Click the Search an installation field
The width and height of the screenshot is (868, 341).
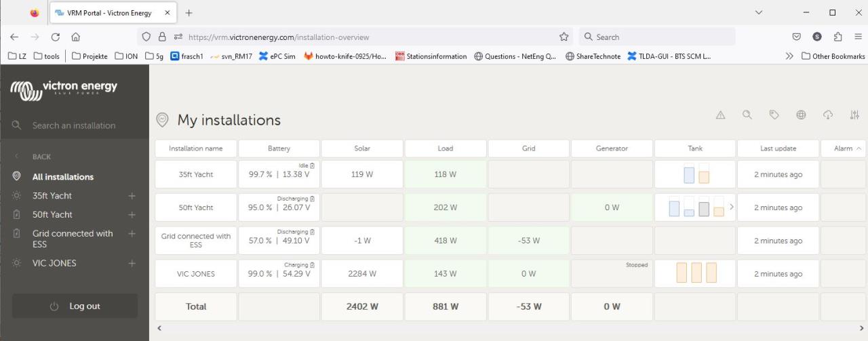tap(75, 125)
